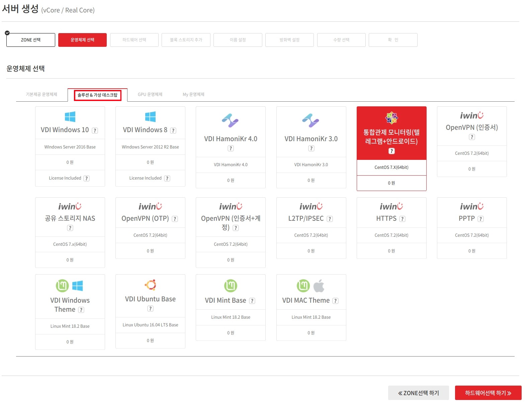Click CentOS 7.X(64bit) on selected card
Screen dimensions: 532x404
[x=391, y=167]
